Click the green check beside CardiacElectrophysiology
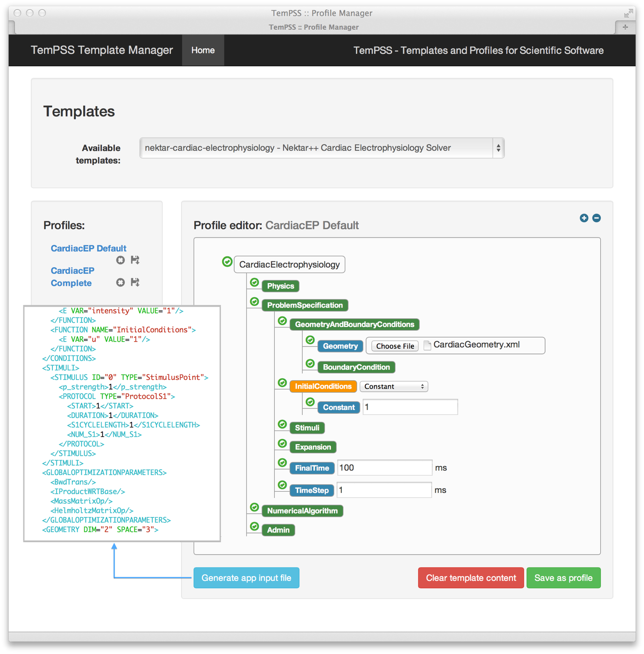Viewport: 644px width, 654px height. [x=227, y=262]
